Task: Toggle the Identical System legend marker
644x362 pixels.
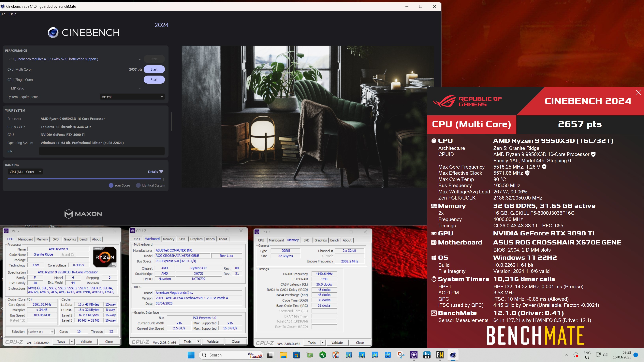Action: tap(138, 185)
